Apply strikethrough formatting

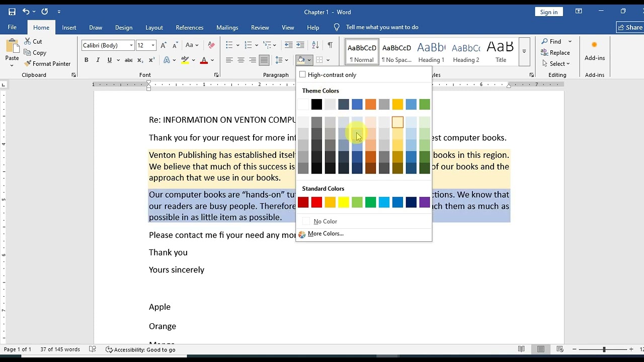(129, 60)
